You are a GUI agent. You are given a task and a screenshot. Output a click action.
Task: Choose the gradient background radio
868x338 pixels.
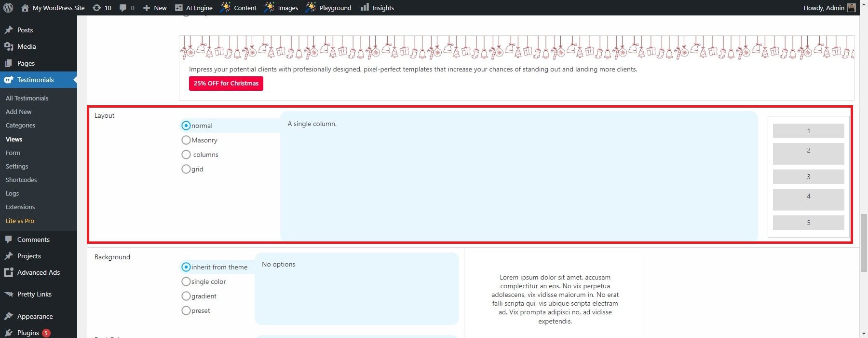186,296
